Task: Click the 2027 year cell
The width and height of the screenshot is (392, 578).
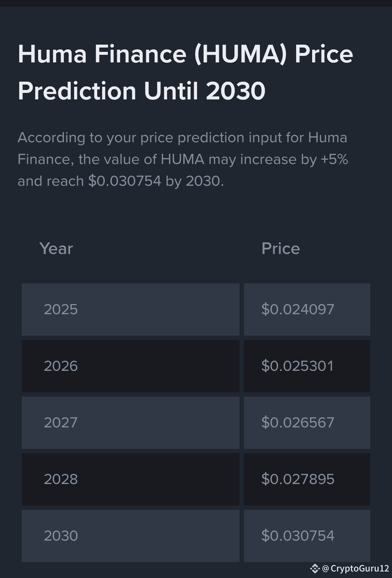Action: point(131,423)
